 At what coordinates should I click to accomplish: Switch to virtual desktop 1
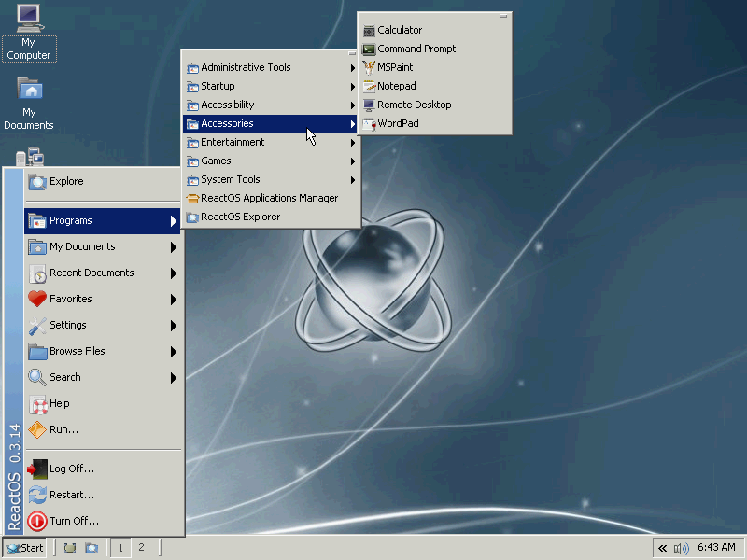[x=120, y=548]
